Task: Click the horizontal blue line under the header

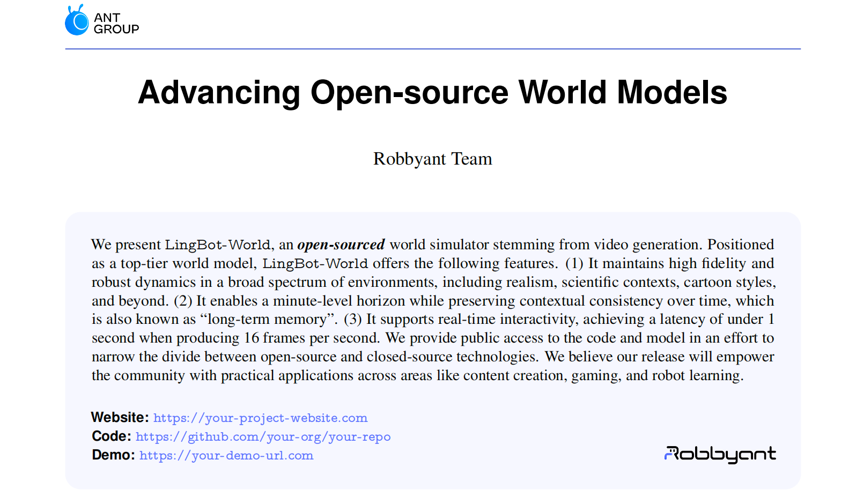Action: (x=432, y=49)
